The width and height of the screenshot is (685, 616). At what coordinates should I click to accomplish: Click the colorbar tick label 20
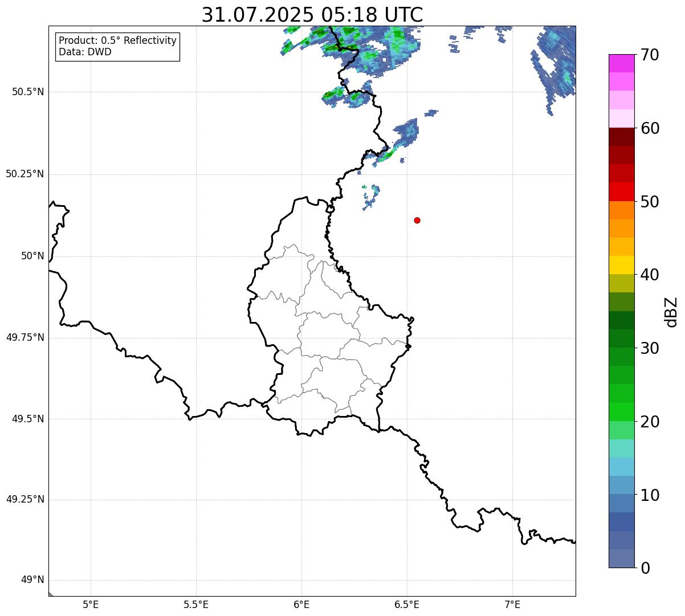[x=650, y=422]
